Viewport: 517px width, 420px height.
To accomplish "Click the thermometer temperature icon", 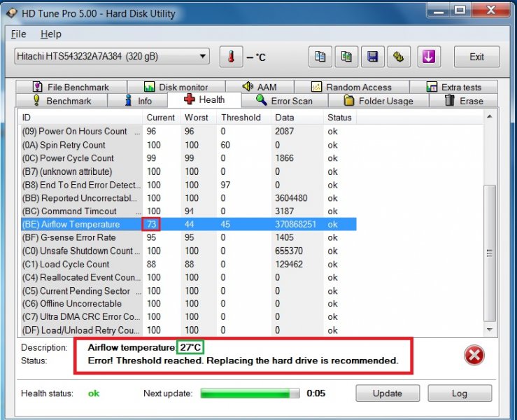I will 231,57.
